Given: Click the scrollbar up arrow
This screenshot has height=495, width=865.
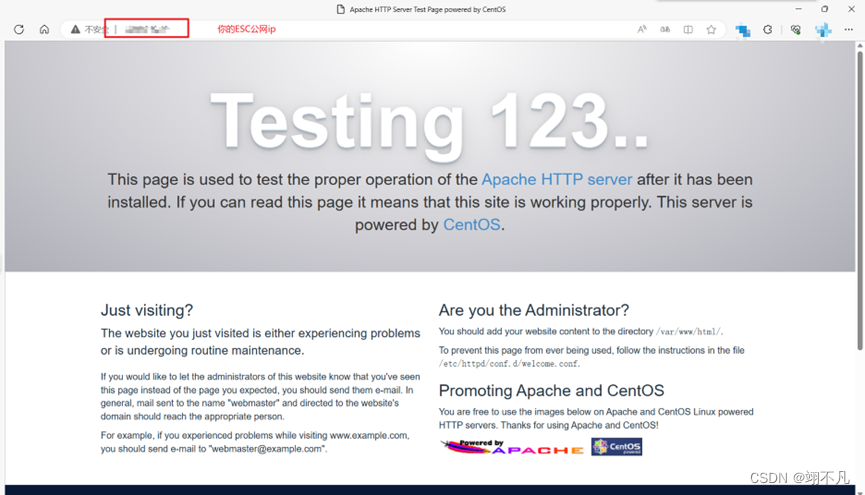Looking at the screenshot, I should [x=859, y=46].
